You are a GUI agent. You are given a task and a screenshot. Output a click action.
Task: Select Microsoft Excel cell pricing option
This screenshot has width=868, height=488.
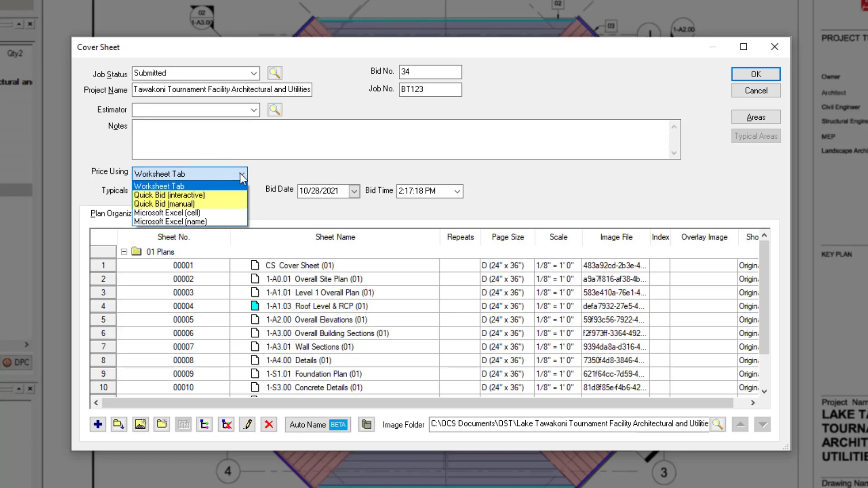tap(167, 213)
